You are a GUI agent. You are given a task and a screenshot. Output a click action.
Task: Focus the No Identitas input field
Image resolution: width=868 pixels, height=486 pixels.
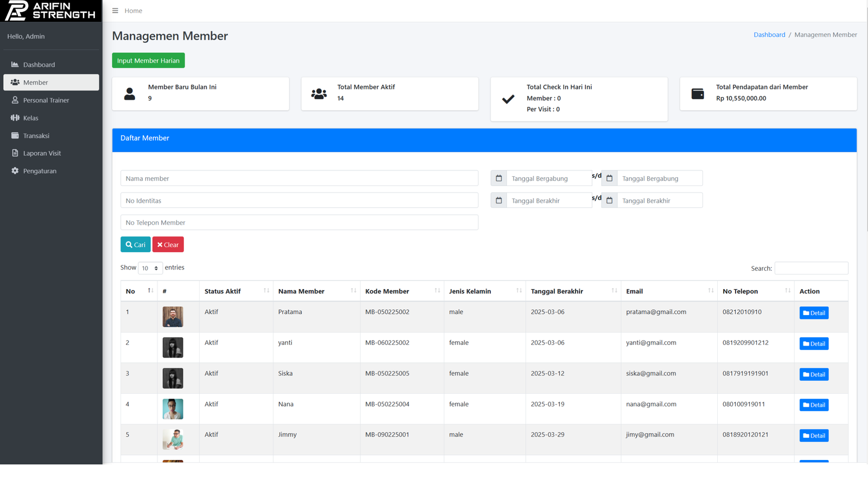299,201
